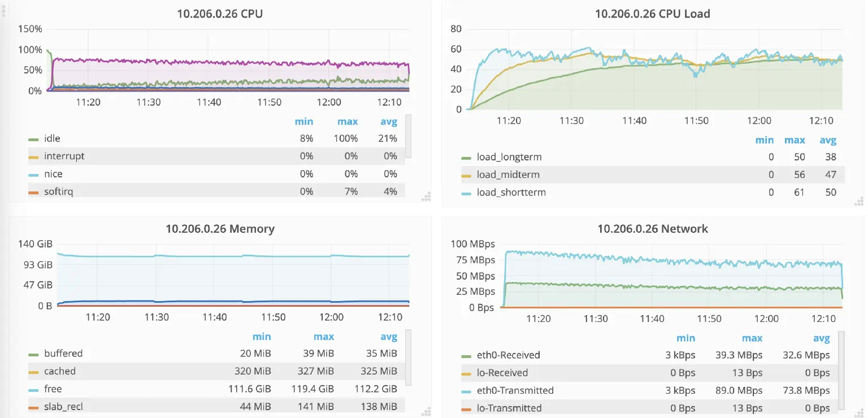Click the CPU panel resize handle
Image resolution: width=868 pixels, height=418 pixels.
coord(427,197)
